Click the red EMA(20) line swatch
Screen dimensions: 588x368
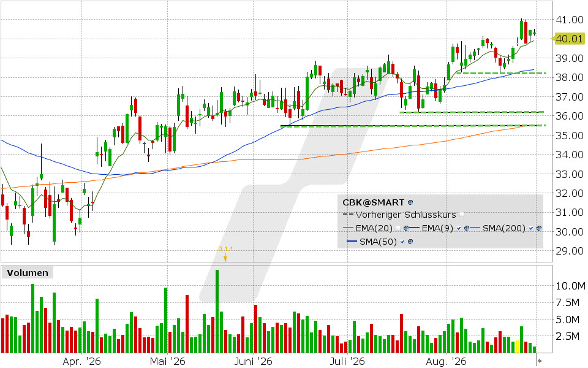click(x=348, y=228)
